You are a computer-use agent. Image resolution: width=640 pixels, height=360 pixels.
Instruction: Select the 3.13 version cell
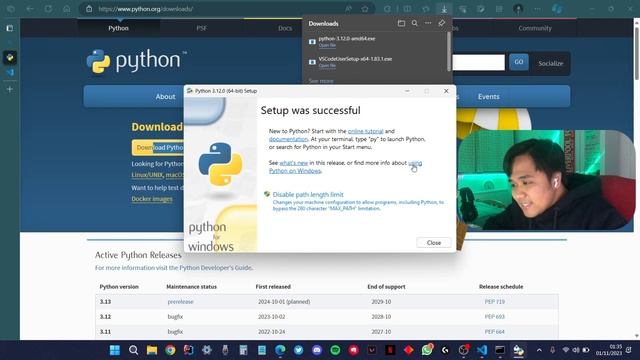click(x=105, y=302)
